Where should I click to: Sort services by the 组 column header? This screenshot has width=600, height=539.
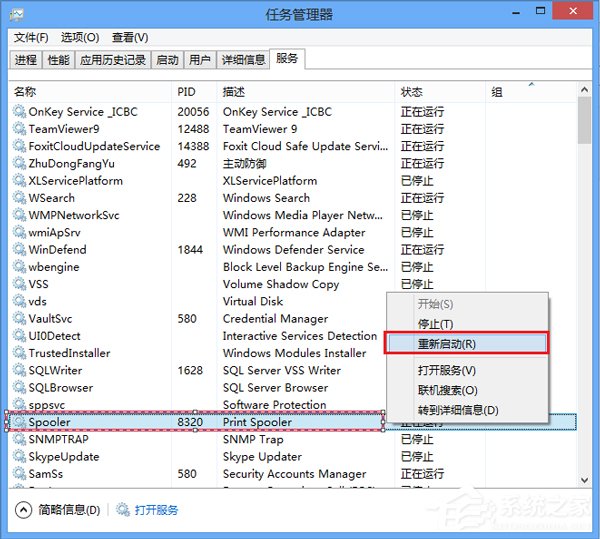click(x=531, y=92)
